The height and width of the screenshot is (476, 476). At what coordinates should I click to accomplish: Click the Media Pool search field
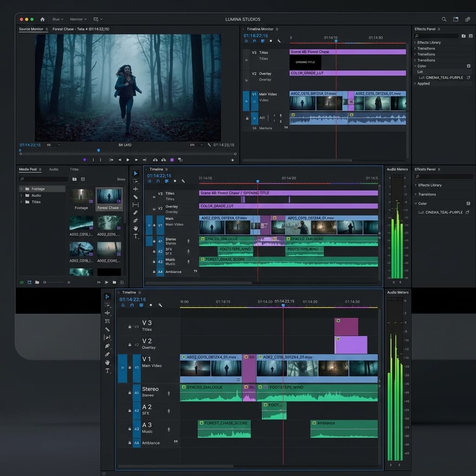coord(44,179)
